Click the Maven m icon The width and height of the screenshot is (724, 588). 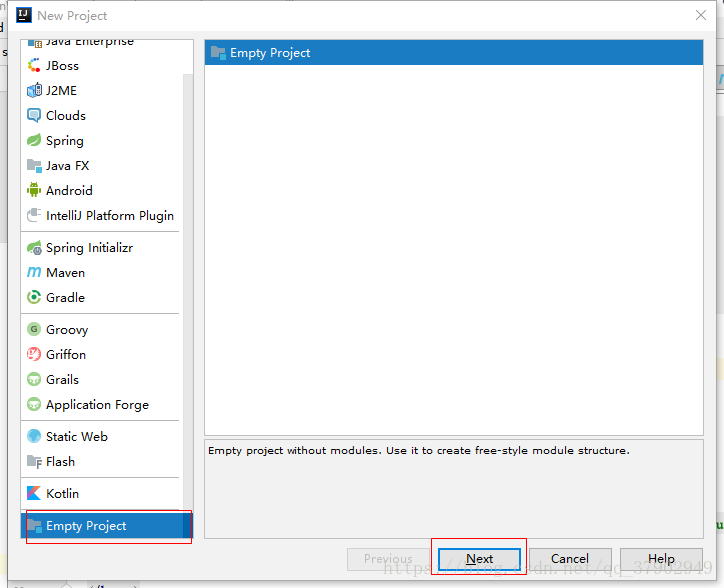(34, 273)
